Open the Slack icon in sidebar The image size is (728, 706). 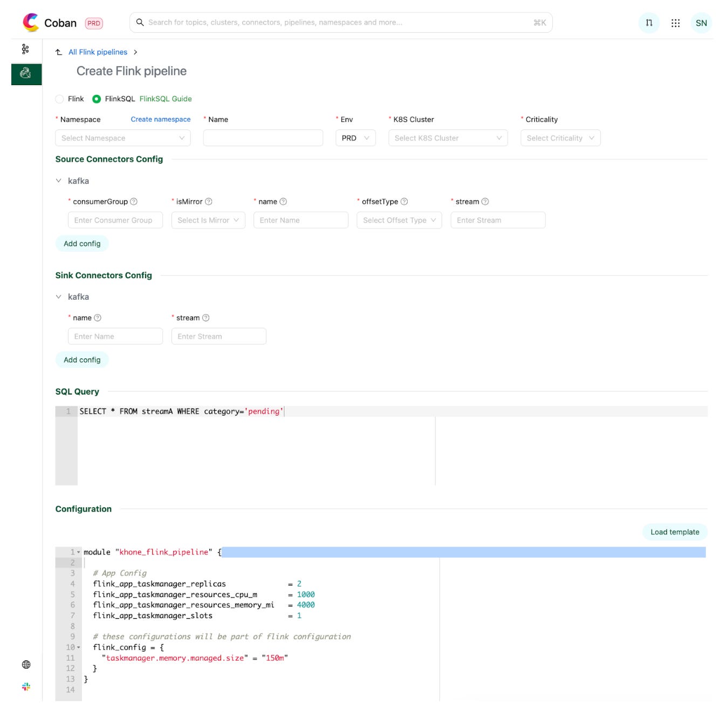point(26,687)
